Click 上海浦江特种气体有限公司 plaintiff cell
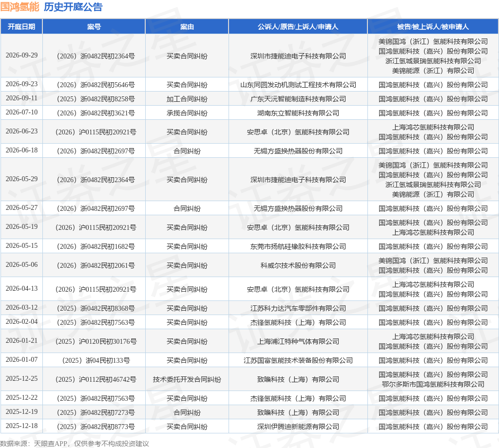 [298, 341]
